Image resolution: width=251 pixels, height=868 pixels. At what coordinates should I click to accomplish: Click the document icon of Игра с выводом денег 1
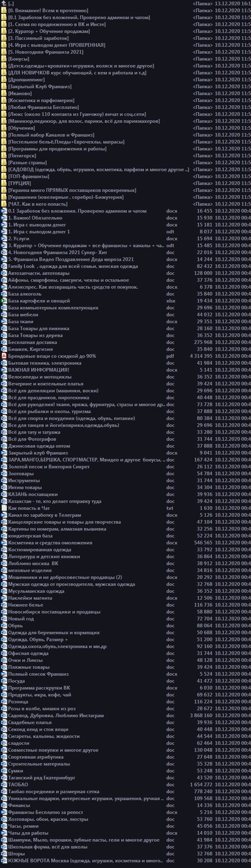point(3,231)
